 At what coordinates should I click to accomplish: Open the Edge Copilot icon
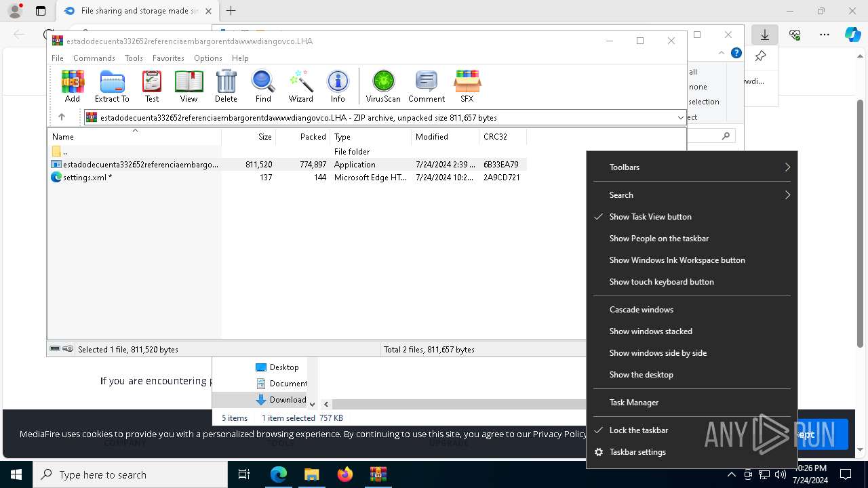(x=852, y=35)
